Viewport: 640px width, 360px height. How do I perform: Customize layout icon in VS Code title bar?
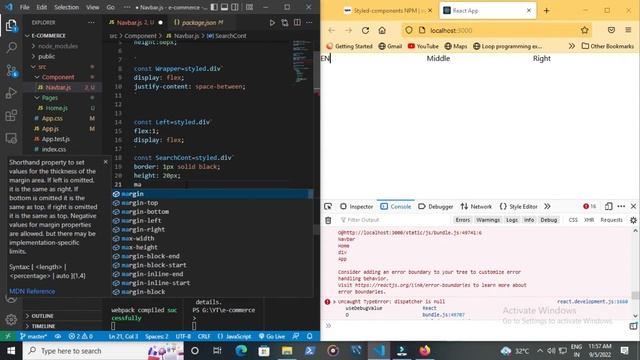click(x=249, y=7)
